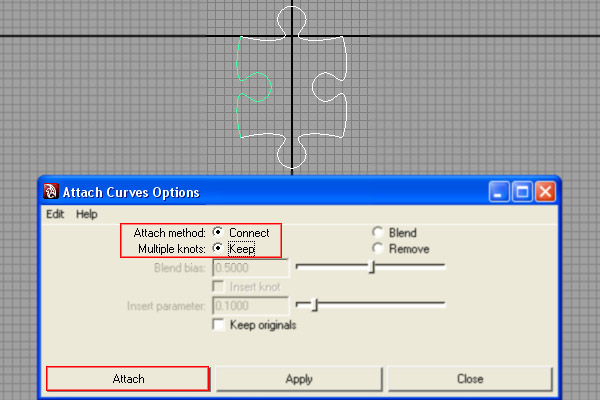Enable the Keep originals checkbox
600x400 pixels.
point(218,324)
